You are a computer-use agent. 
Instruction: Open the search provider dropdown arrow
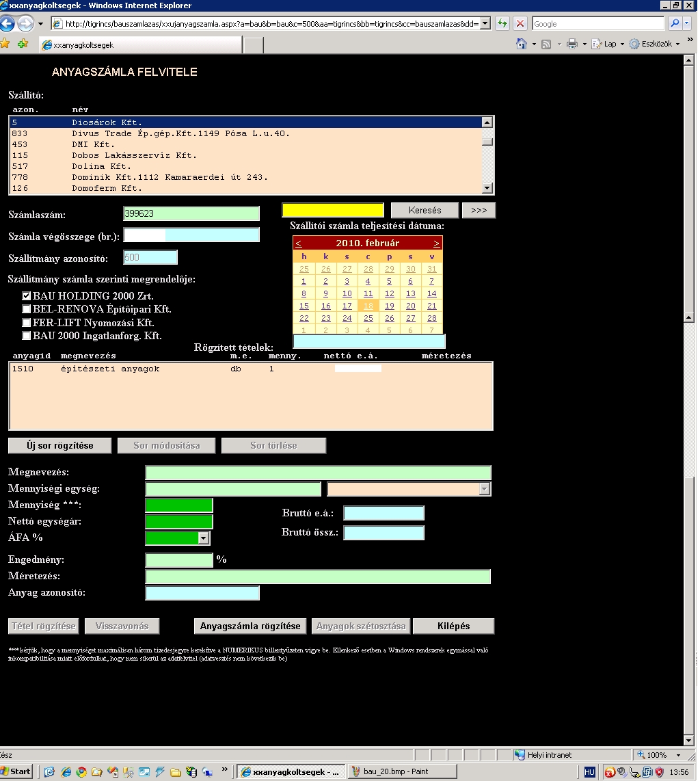(687, 23)
